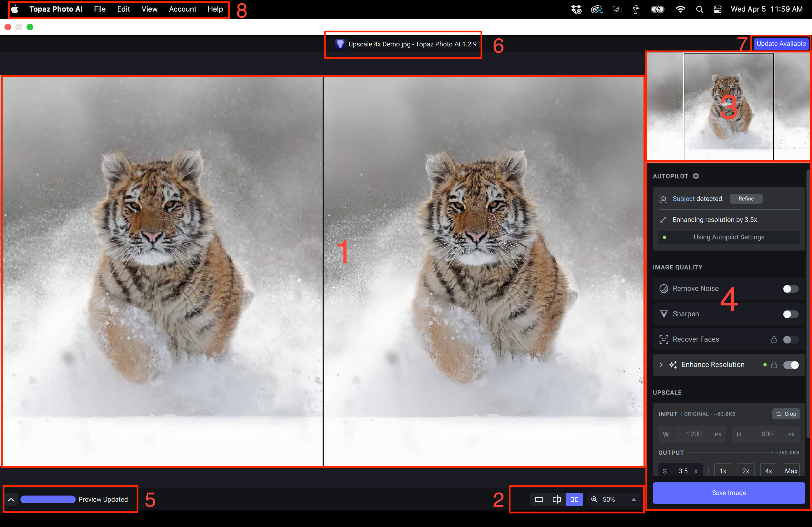Click the scale factor input field
This screenshot has height=527, width=812.
(683, 471)
